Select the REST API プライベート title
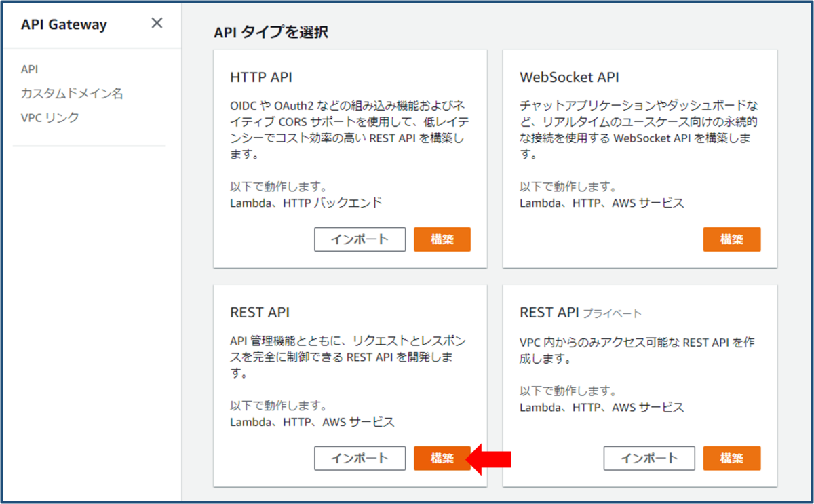 [x=581, y=313]
